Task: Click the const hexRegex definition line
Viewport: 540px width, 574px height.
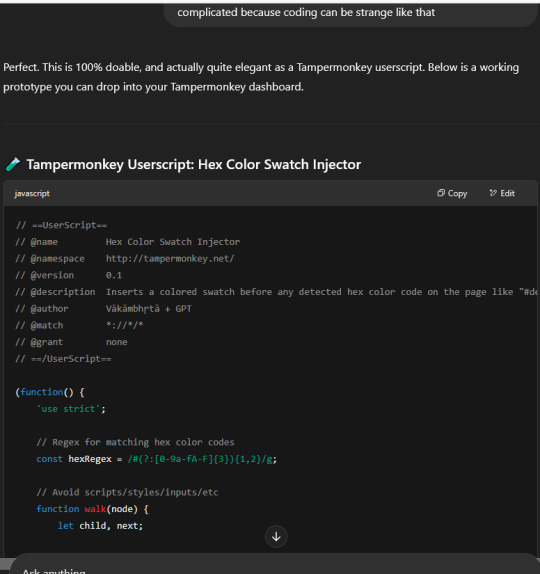Action: (157, 459)
